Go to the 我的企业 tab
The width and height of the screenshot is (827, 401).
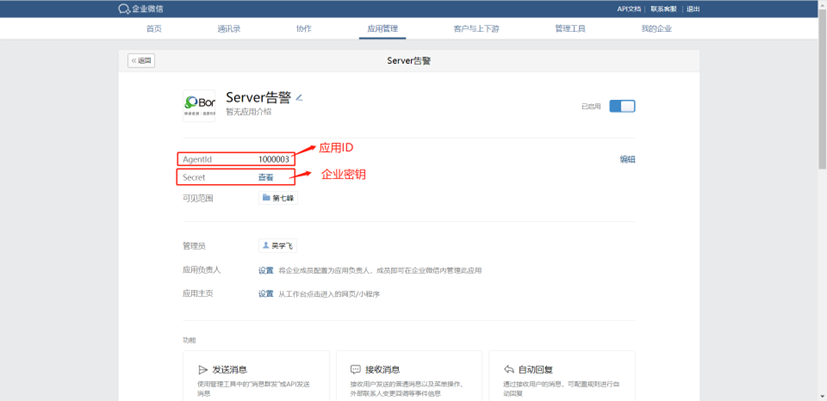coord(656,29)
